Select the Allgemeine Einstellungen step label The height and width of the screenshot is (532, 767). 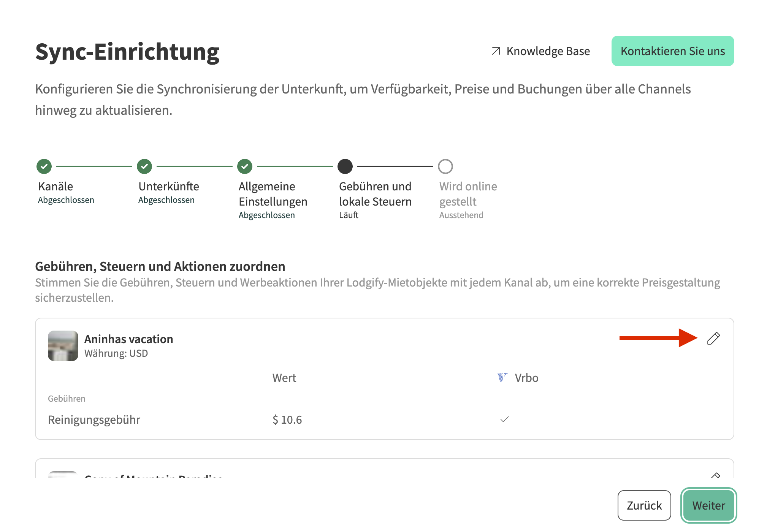click(x=273, y=194)
